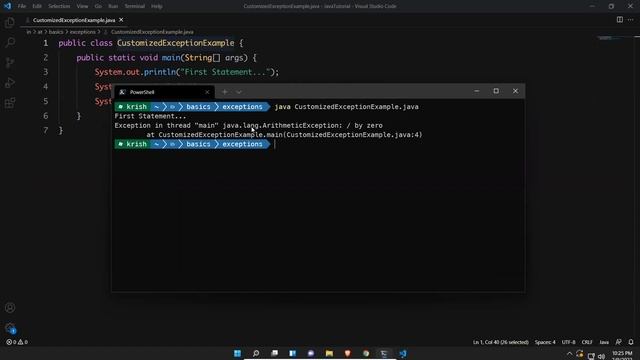The height and width of the screenshot is (360, 640).
Task: Change the UTF-8 encoding setting
Action: tap(568, 342)
